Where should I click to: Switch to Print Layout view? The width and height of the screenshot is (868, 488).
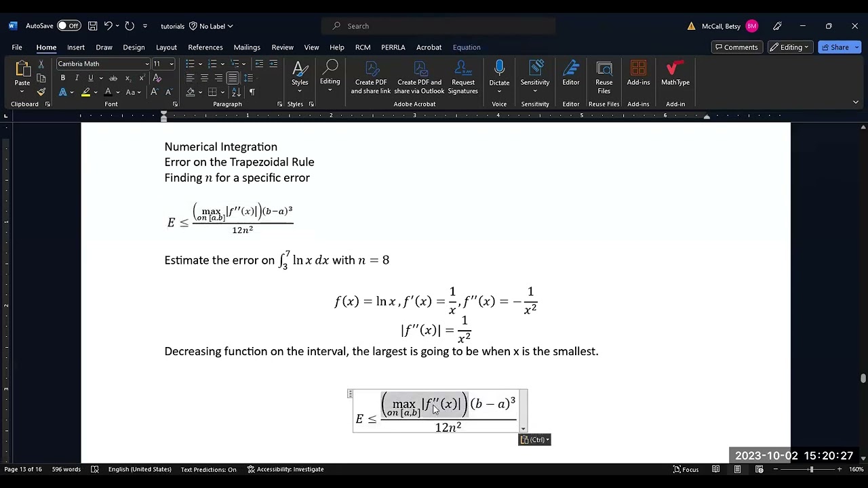(737, 469)
